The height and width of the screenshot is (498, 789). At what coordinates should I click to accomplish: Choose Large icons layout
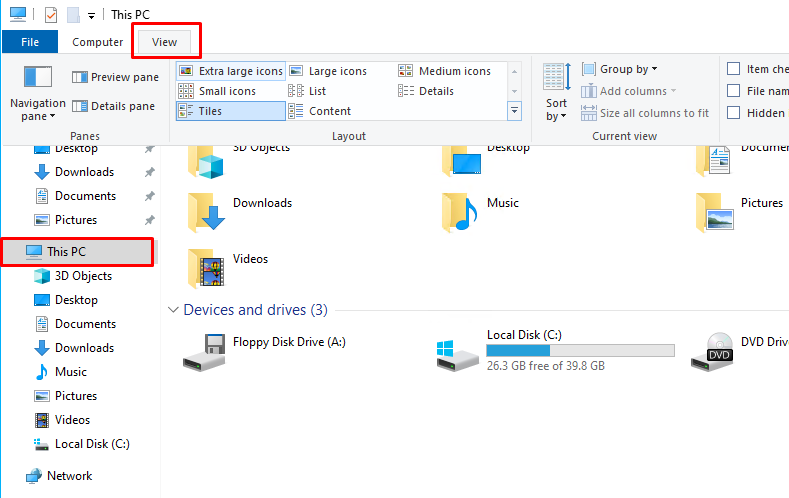pyautogui.click(x=328, y=71)
